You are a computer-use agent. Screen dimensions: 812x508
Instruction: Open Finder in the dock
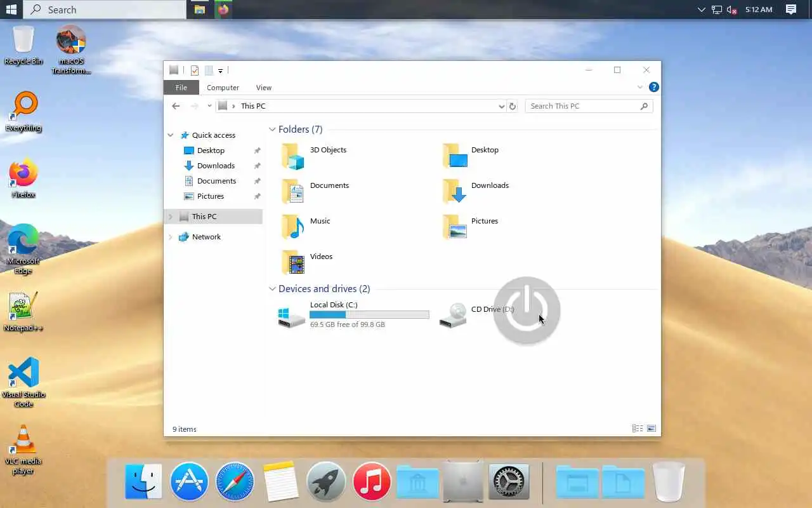[x=143, y=482]
